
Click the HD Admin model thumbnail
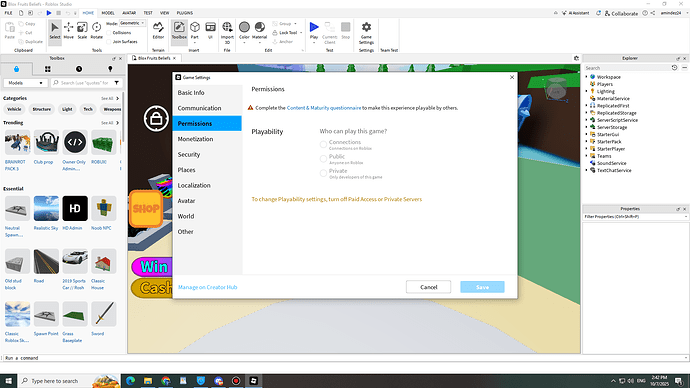point(75,208)
